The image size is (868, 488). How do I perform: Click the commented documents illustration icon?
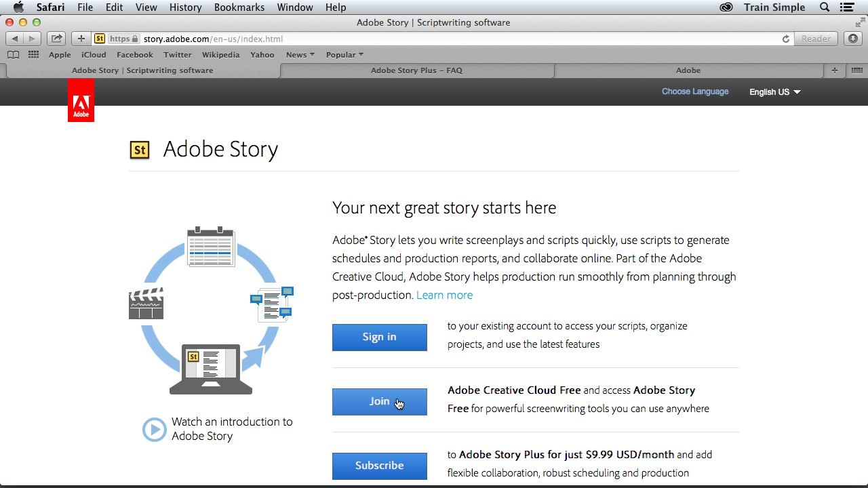click(x=272, y=304)
